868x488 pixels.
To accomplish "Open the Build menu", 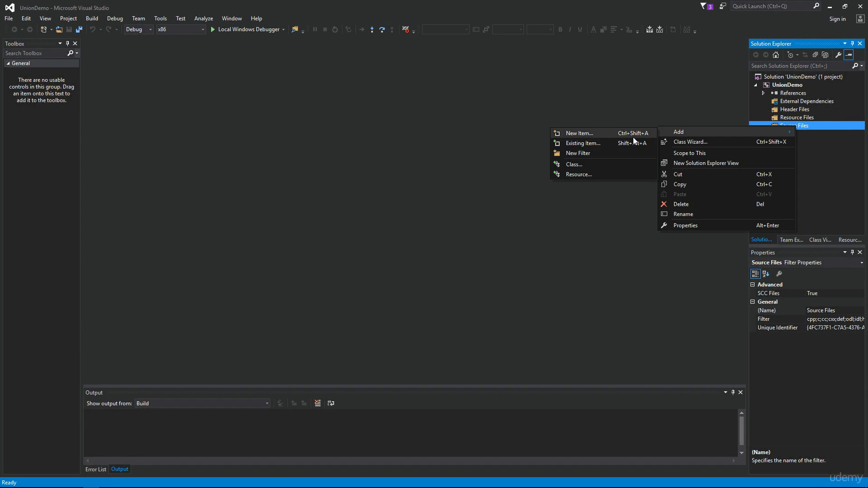I will tap(92, 19).
